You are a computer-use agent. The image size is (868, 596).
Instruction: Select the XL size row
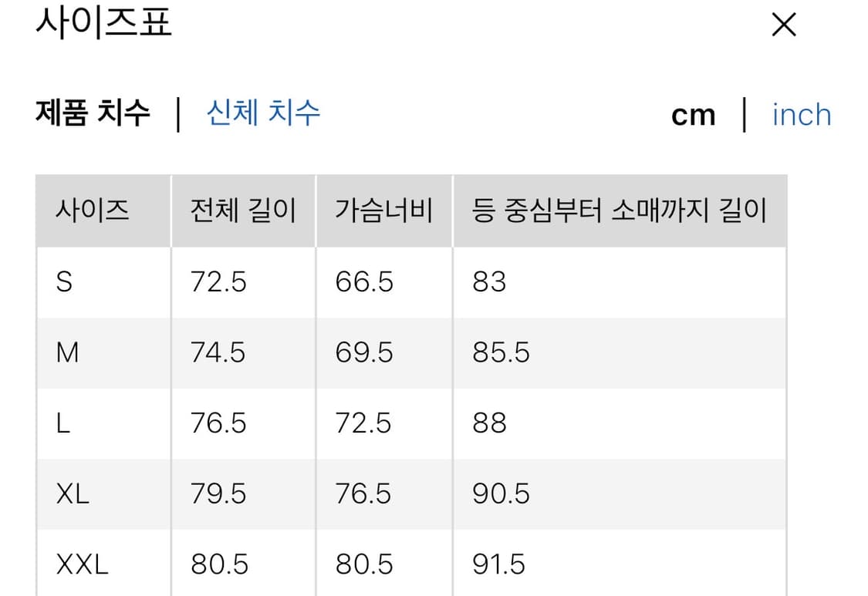[73, 493]
